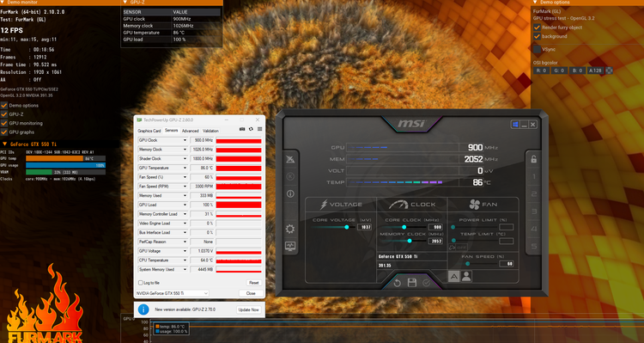Switch to the Graphics Card tab
Screen dimensions: 644x343
pyautogui.click(x=149, y=131)
